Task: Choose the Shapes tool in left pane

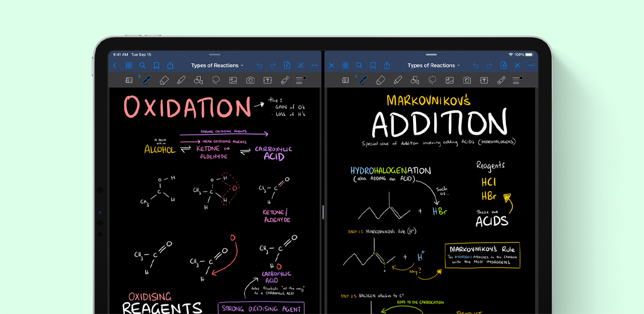Action: tap(198, 80)
